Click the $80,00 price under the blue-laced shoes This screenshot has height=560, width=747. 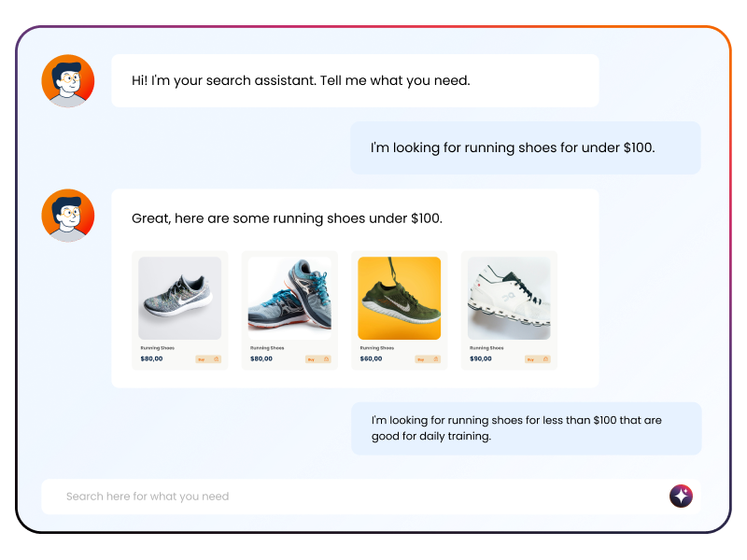pos(261,358)
